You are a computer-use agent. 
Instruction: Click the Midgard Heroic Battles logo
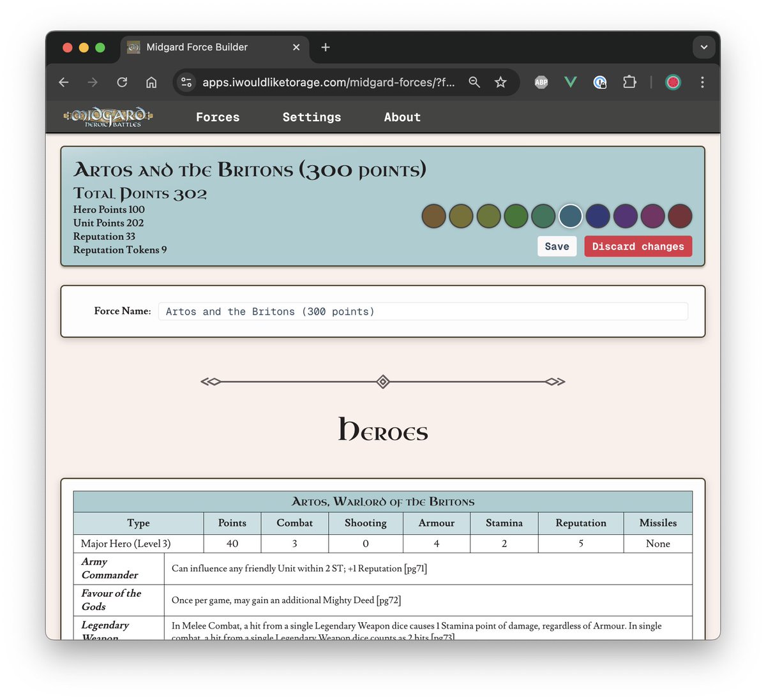pyautogui.click(x=108, y=117)
